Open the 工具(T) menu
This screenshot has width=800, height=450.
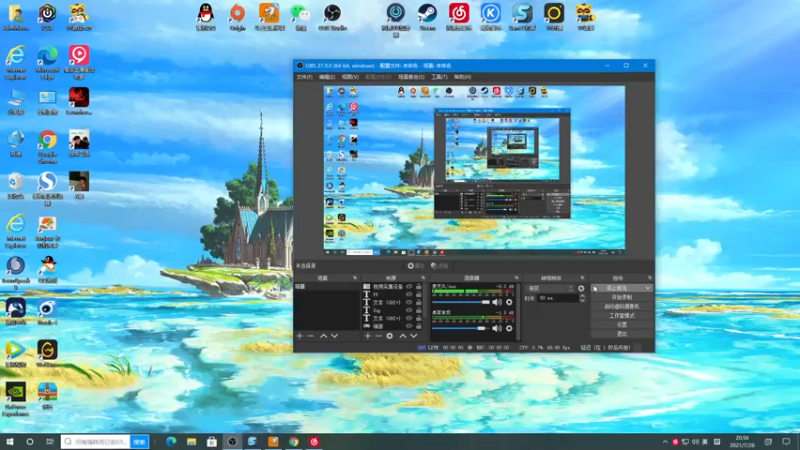tap(439, 77)
